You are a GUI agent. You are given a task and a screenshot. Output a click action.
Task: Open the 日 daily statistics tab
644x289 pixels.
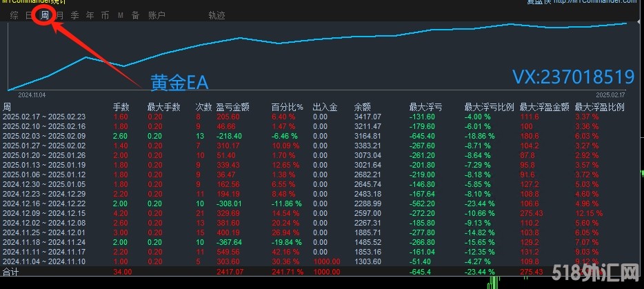coord(29,16)
